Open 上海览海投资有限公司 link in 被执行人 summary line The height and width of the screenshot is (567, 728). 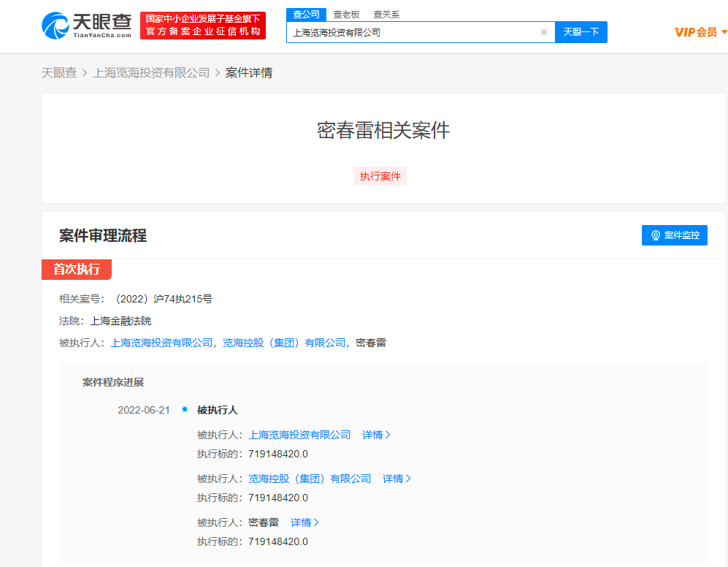tap(161, 343)
